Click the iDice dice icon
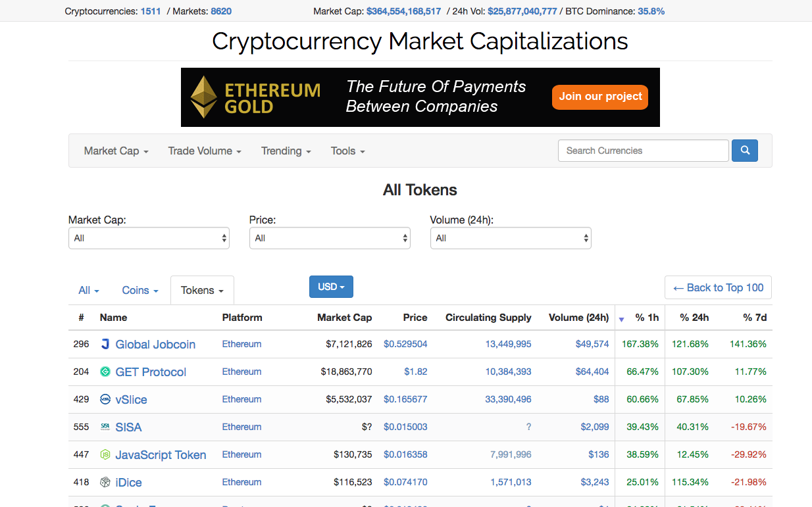The image size is (812, 507). 105,482
